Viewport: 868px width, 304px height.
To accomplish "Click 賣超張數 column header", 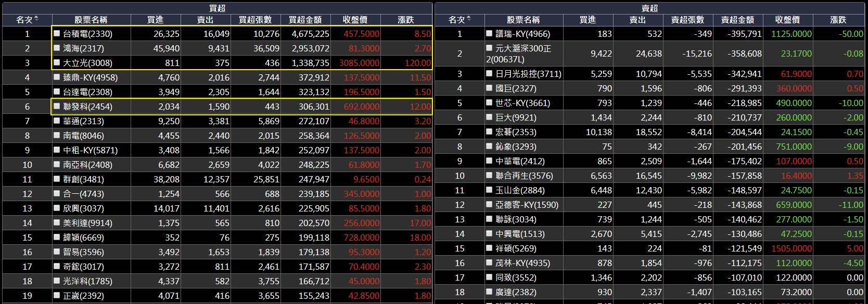I will click(687, 20).
